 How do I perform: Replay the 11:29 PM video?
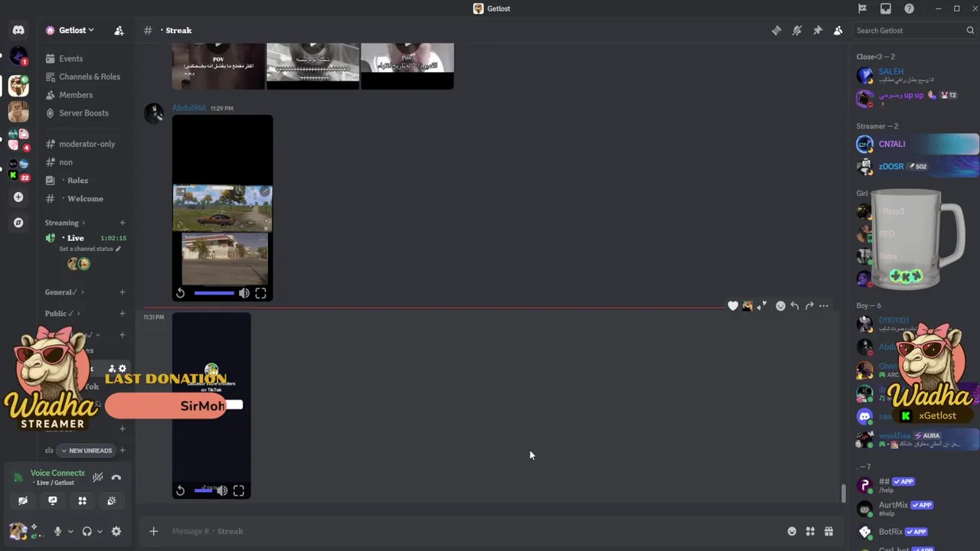[x=180, y=293]
